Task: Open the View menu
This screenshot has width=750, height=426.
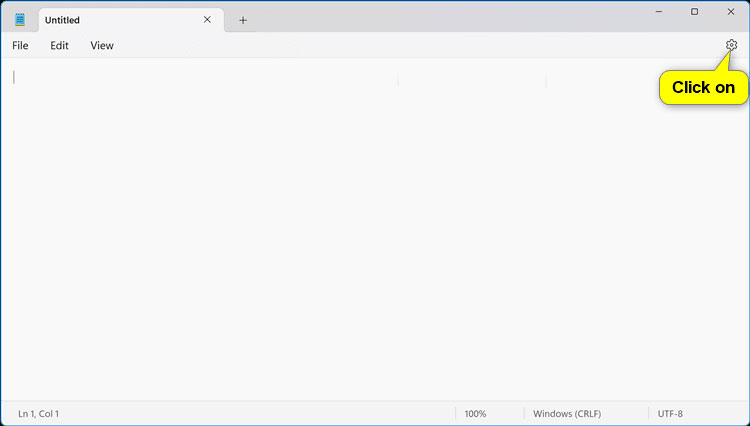Action: [102, 45]
